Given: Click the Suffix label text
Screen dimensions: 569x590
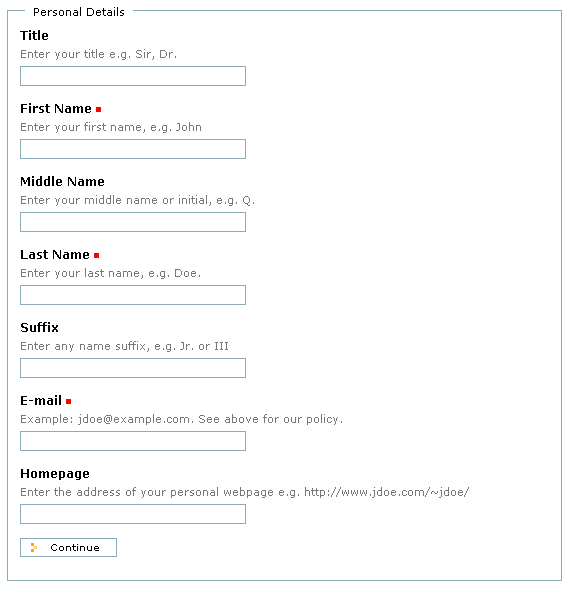Looking at the screenshot, I should pyautogui.click(x=39, y=327).
